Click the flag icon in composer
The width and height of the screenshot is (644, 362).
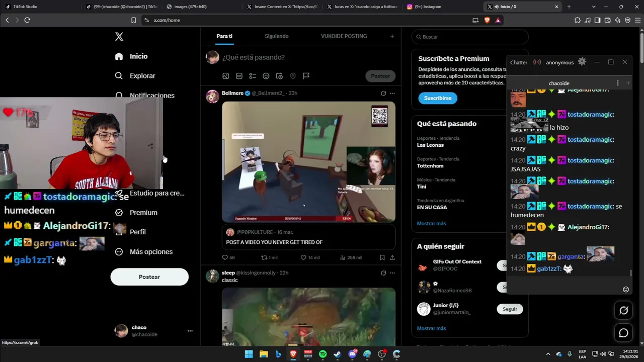[306, 76]
